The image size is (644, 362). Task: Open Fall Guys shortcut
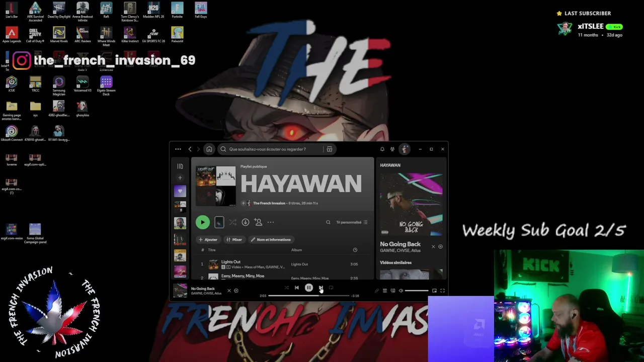click(201, 10)
